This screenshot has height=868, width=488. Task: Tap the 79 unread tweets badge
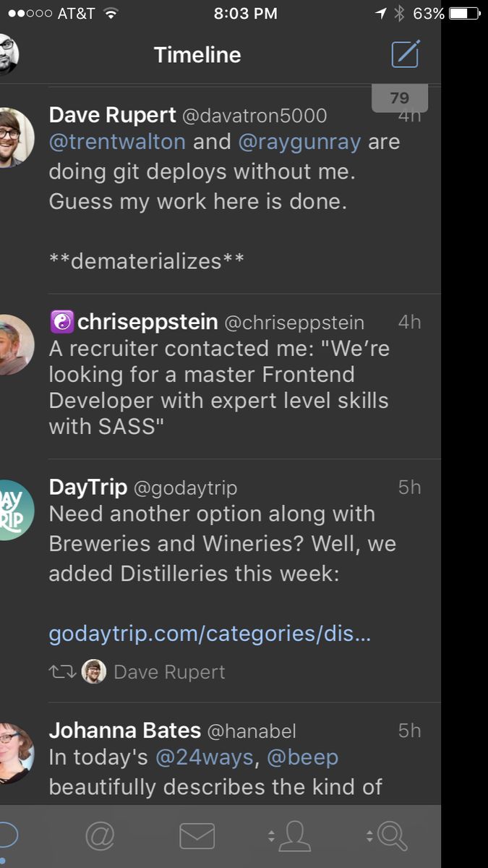click(400, 98)
